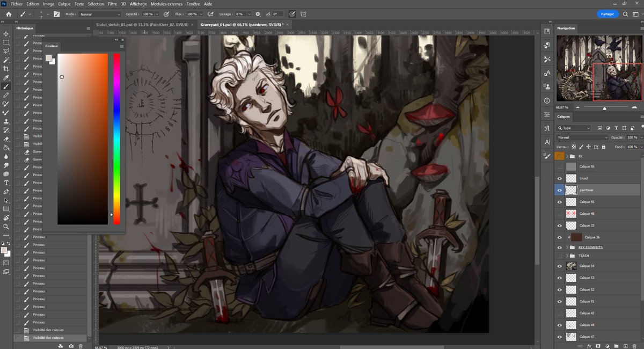Select the Rectangle shape tool
The height and width of the screenshot is (349, 644).
[6, 209]
